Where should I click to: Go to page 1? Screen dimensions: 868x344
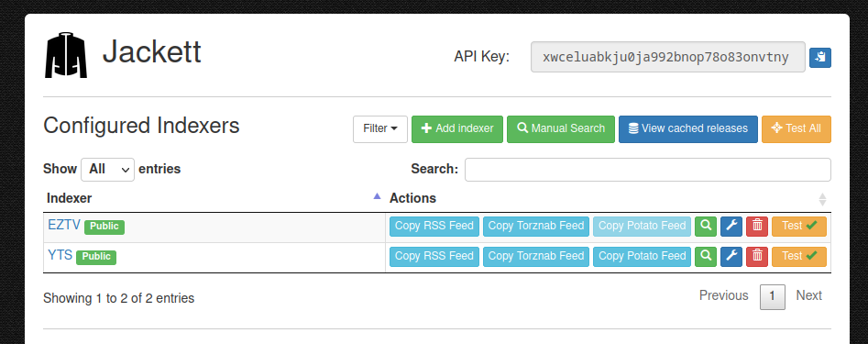773,297
